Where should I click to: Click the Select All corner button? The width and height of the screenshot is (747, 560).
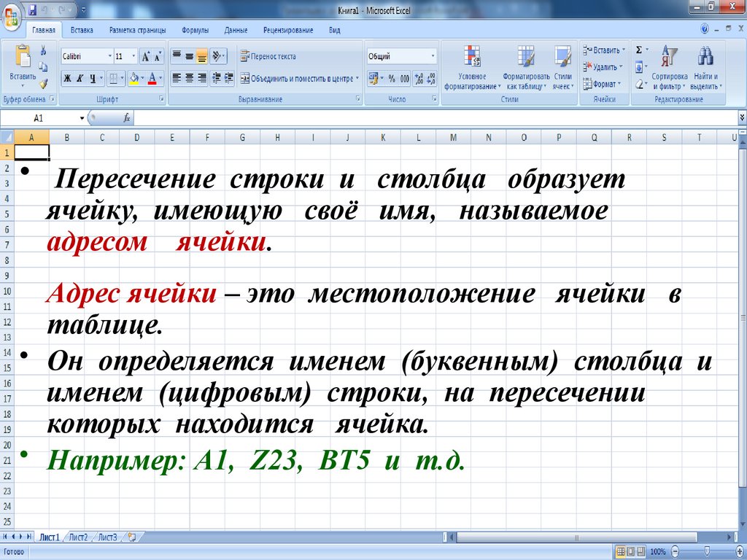coord(7,138)
